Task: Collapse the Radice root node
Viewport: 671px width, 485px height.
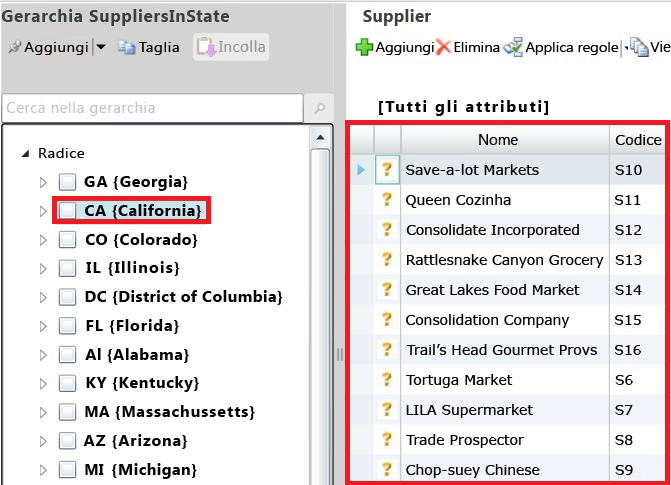Action: pos(26,153)
